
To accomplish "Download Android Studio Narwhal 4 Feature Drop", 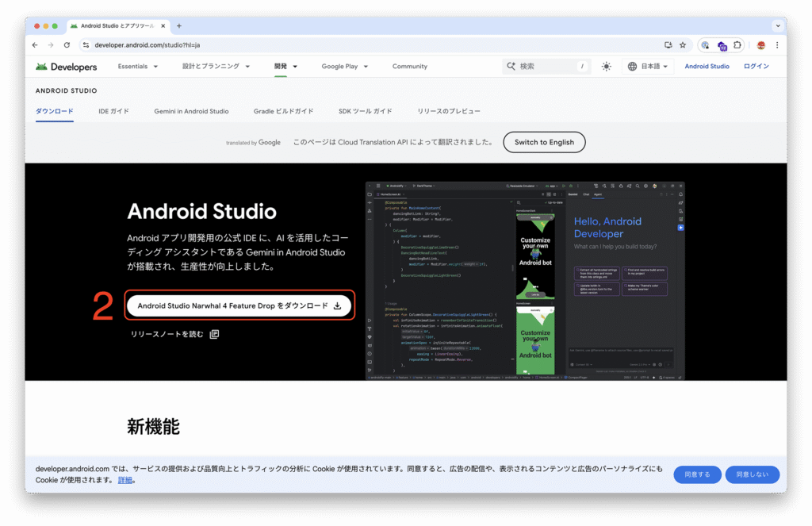I will pos(239,305).
